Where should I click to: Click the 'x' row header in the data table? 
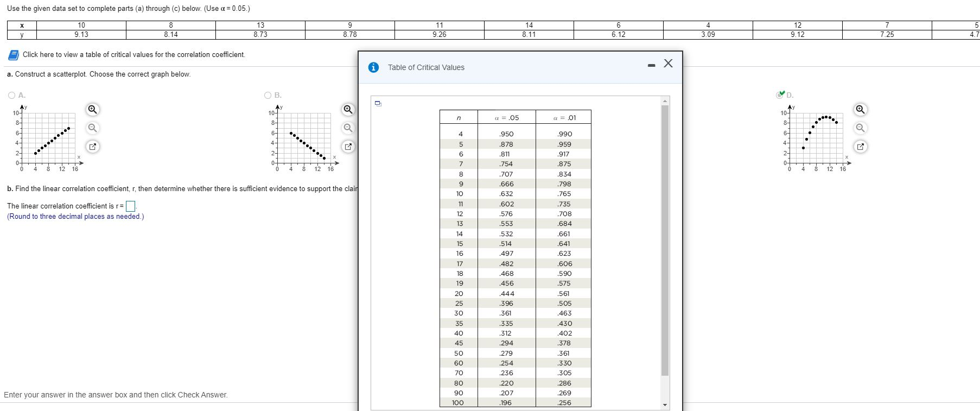[22, 25]
